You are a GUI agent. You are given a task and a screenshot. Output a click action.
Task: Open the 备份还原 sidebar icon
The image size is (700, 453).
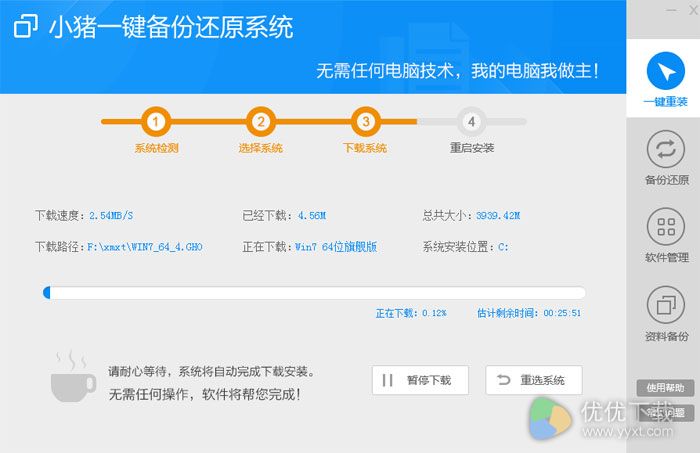click(666, 150)
